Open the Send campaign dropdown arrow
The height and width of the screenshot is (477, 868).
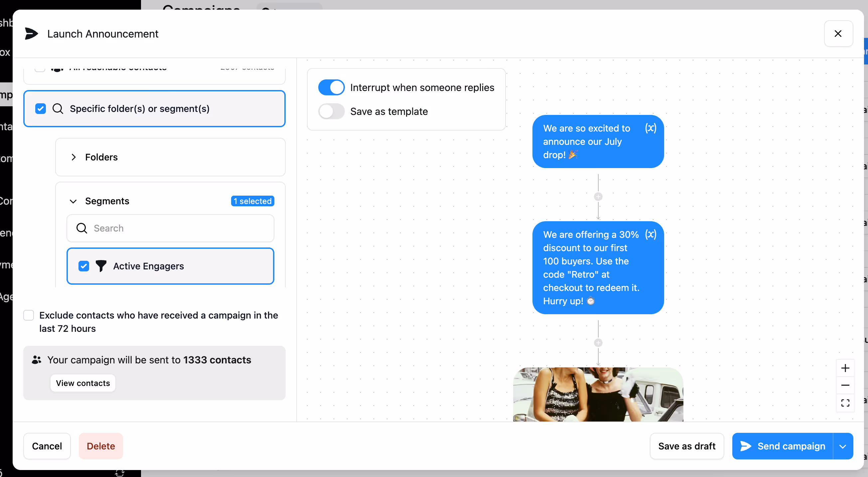pyautogui.click(x=843, y=446)
